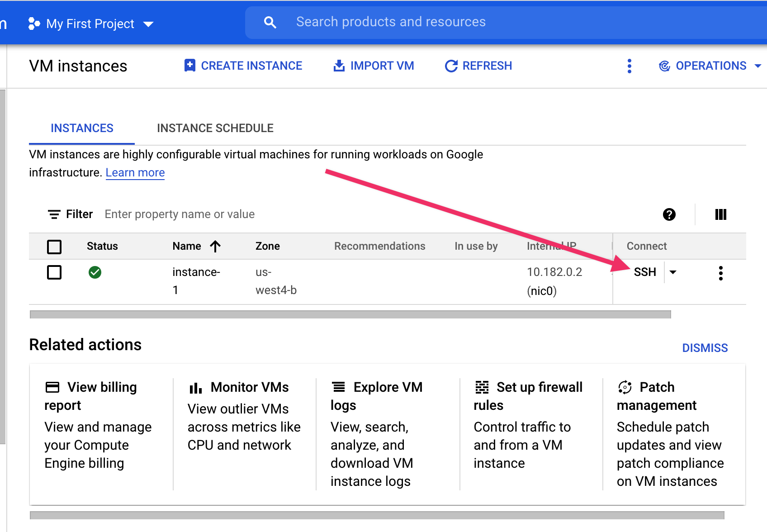Click the search magnifier icon
The width and height of the screenshot is (767, 532).
[270, 22]
